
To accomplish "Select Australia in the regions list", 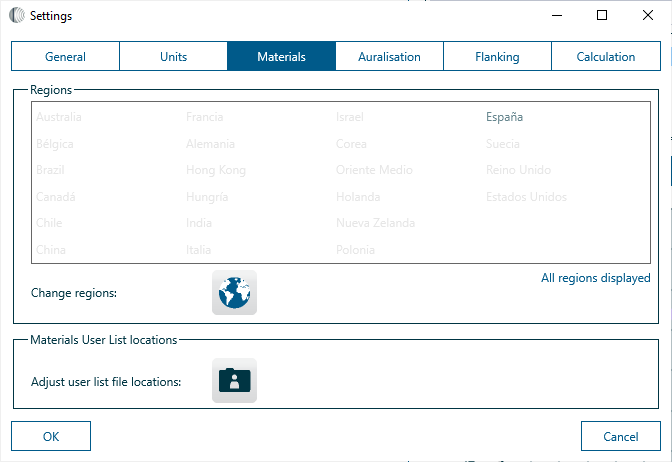I will [x=59, y=117].
